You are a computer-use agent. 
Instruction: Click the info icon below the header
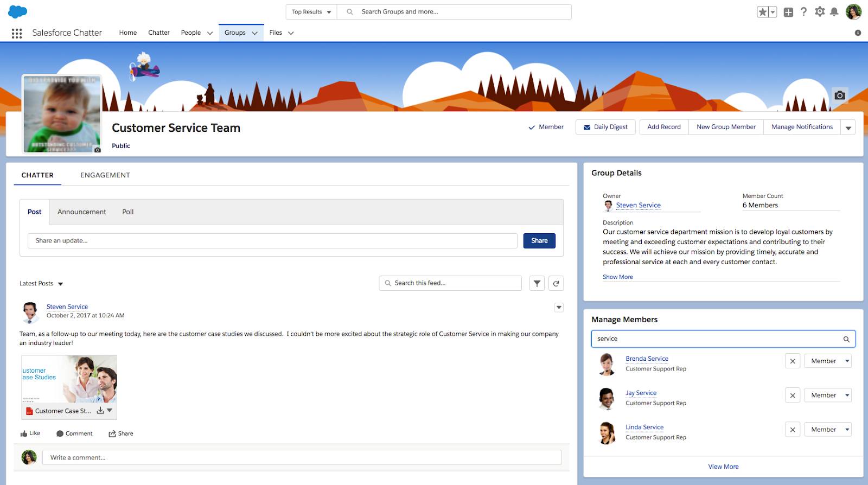click(858, 33)
